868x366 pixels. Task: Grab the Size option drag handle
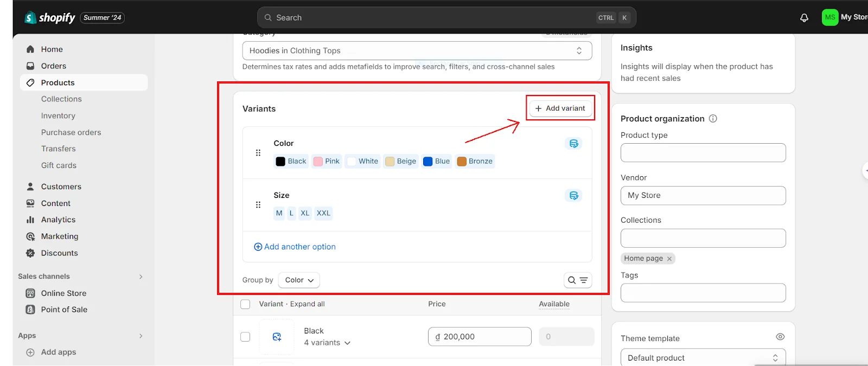tap(258, 204)
